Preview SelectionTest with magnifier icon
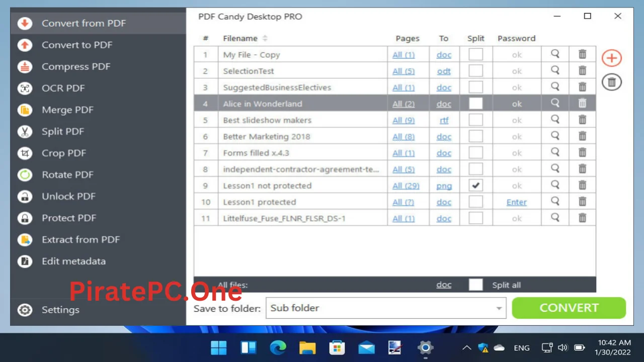Screen dimensions: 644x362 [555, 70]
